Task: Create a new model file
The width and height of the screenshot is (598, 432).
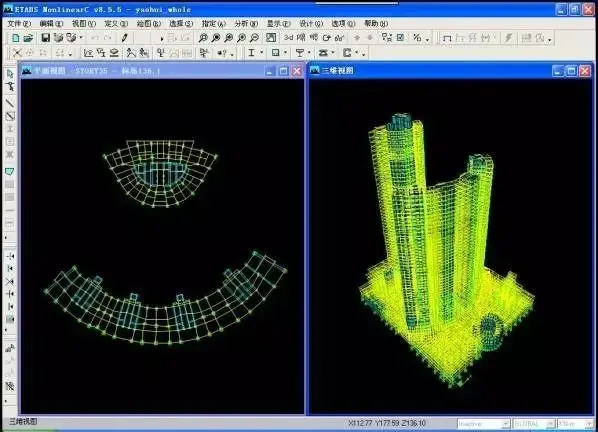Action: click(x=16, y=37)
